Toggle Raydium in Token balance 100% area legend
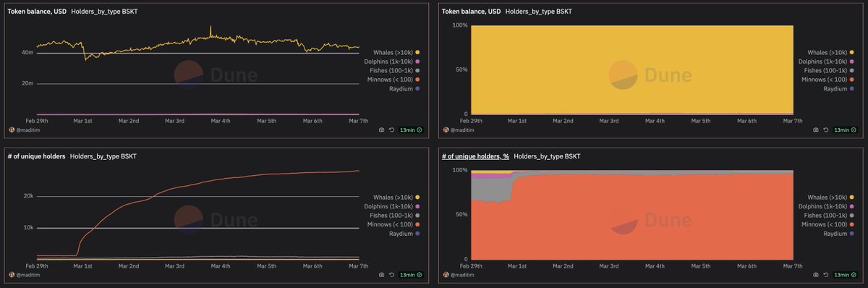Image resolution: width=868 pixels, height=288 pixels. (x=838, y=88)
